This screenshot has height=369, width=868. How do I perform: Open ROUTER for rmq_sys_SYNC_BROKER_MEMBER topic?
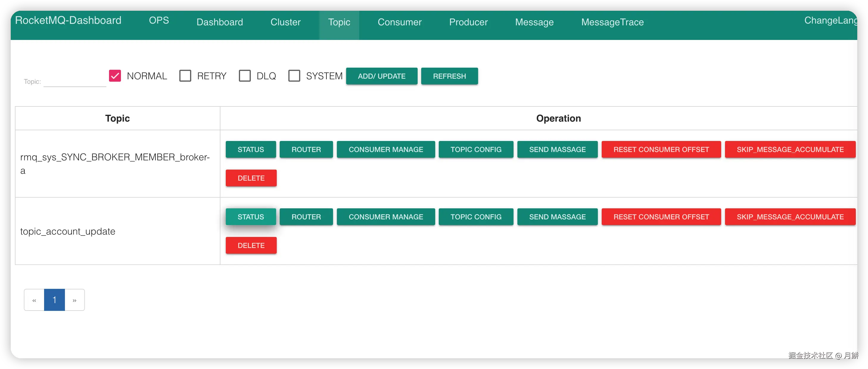[306, 149]
